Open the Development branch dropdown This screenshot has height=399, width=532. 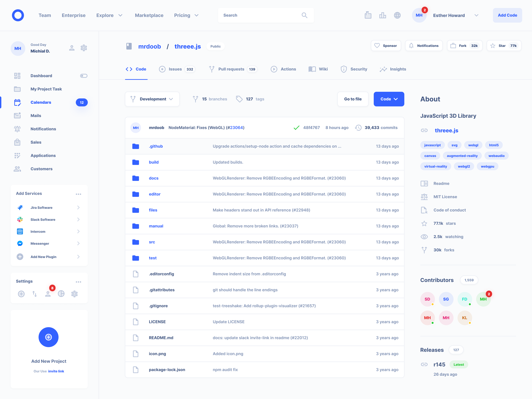click(152, 99)
